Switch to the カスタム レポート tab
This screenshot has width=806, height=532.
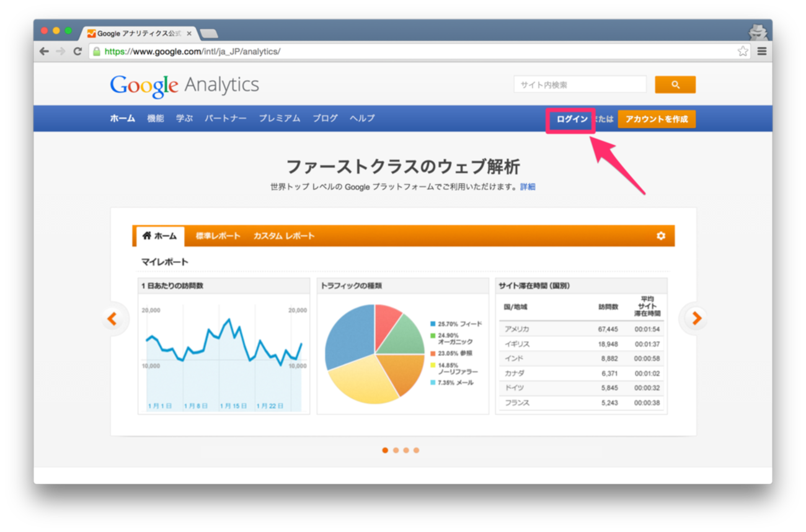[284, 236]
